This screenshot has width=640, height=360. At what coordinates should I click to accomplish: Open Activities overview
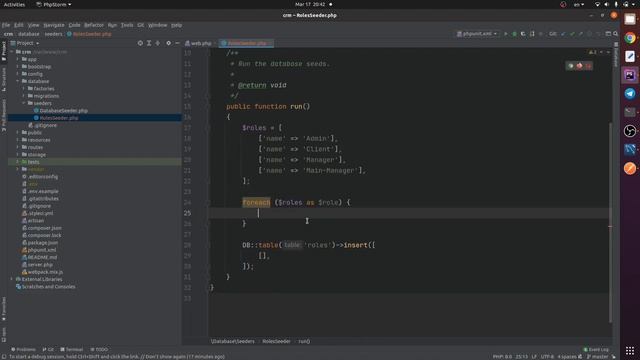(14, 4)
